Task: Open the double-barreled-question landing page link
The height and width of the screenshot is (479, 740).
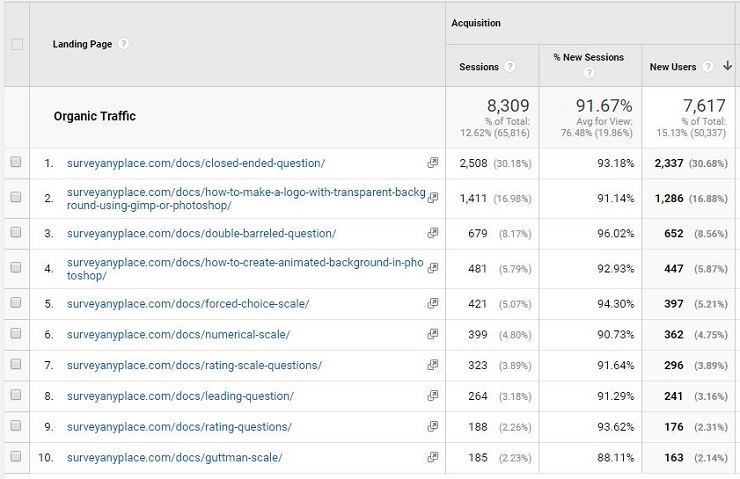Action: (x=202, y=234)
